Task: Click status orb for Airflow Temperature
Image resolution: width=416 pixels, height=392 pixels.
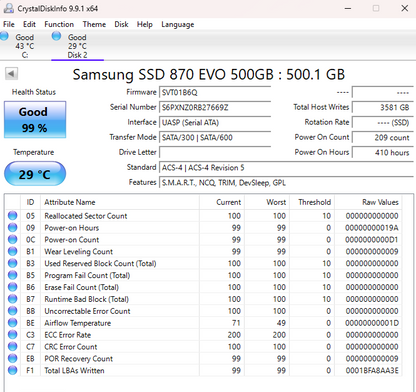Action: pos(13,323)
